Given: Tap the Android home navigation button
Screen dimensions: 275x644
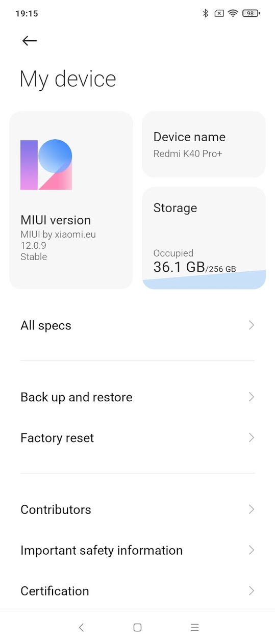Looking at the screenshot, I should tap(137, 627).
